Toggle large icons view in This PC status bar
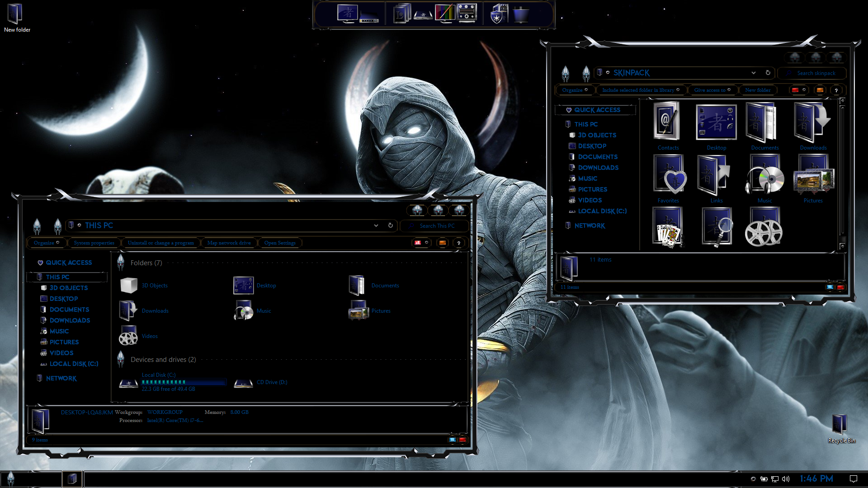Screen dimensions: 868x488 point(462,440)
